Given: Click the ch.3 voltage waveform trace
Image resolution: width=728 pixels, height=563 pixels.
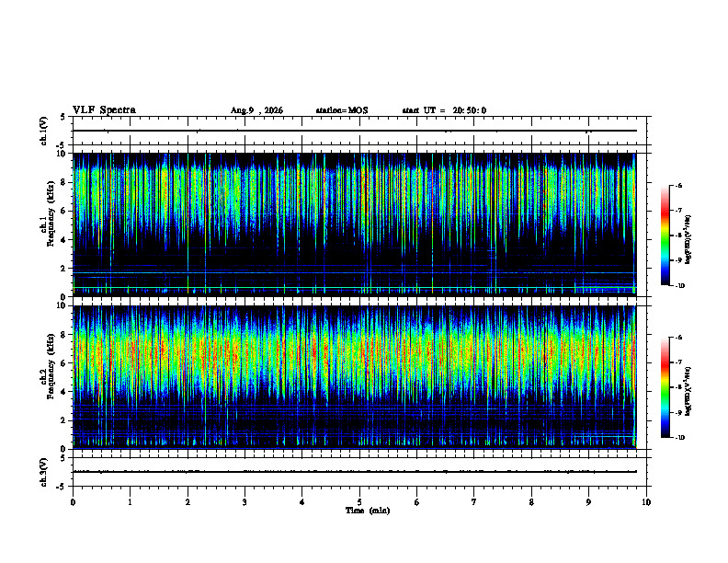Looking at the screenshot, I should pyautogui.click(x=355, y=472).
